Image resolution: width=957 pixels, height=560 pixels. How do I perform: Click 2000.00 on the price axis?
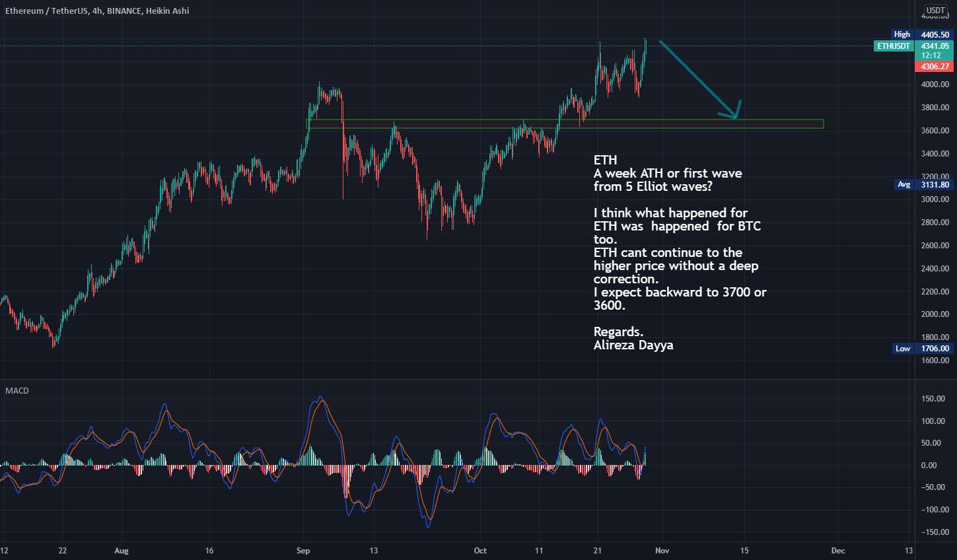(x=935, y=314)
